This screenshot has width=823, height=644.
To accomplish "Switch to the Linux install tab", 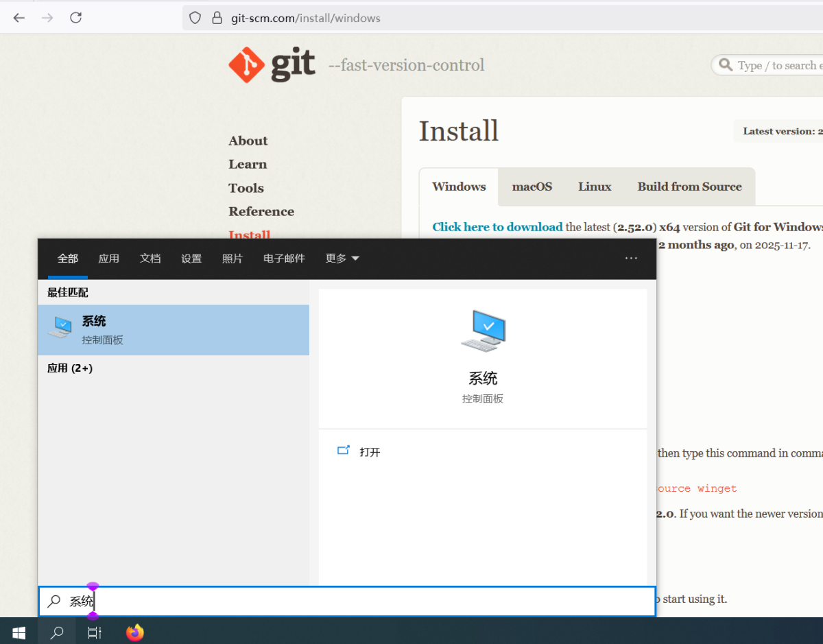I will (595, 187).
